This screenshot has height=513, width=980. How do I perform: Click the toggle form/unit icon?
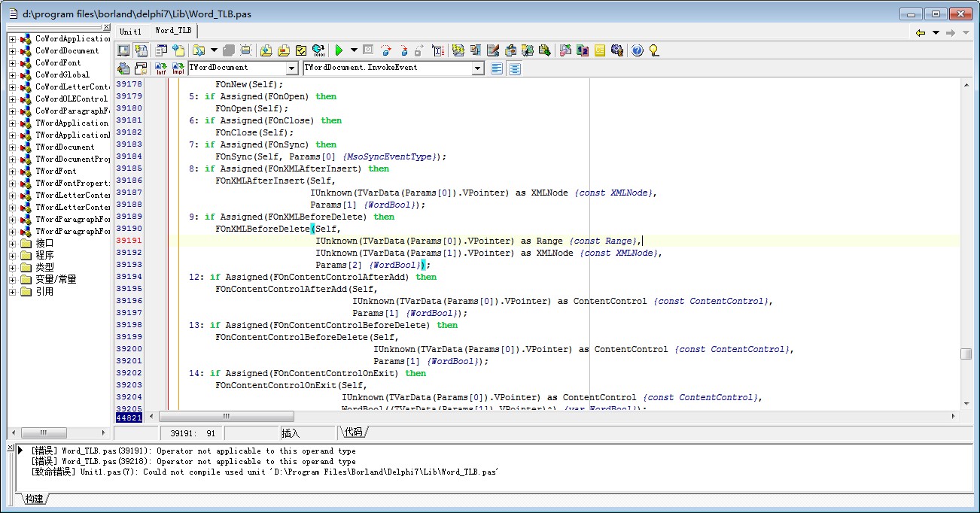[142, 50]
